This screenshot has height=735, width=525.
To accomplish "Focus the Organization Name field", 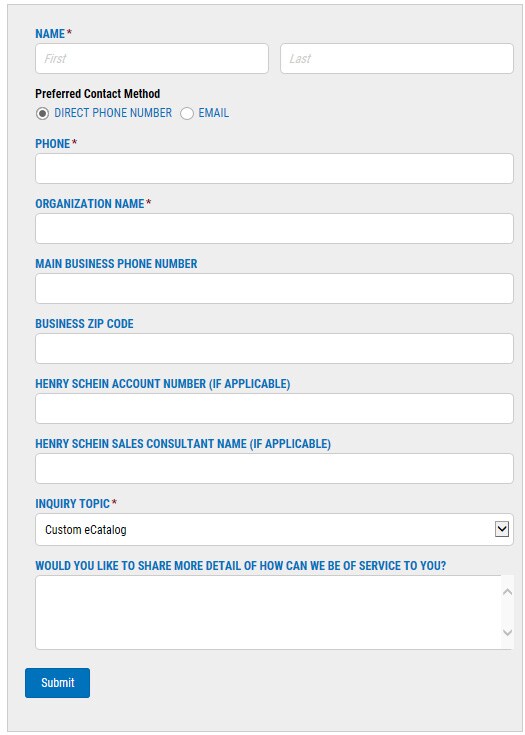I will pyautogui.click(x=274, y=228).
